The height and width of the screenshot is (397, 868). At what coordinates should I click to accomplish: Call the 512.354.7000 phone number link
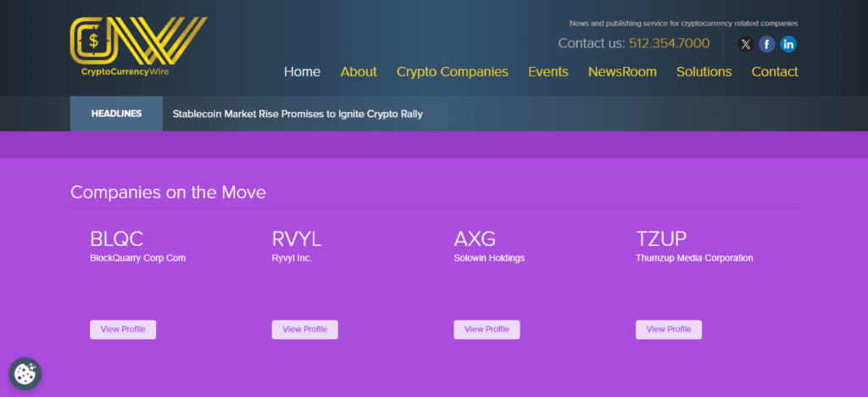pos(669,43)
